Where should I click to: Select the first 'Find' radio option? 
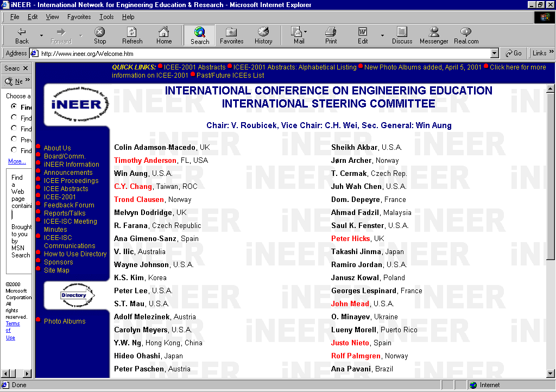(14, 106)
